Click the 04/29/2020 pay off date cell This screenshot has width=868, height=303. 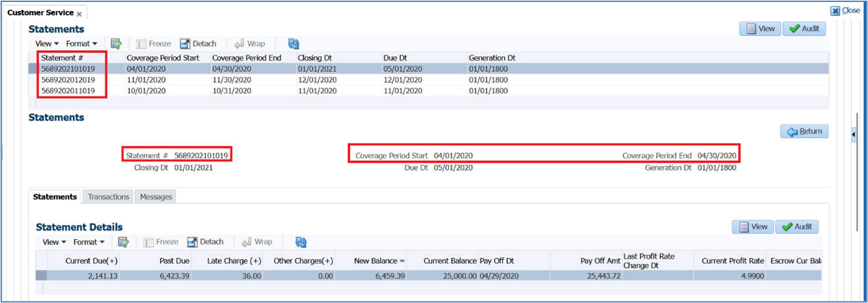click(499, 275)
